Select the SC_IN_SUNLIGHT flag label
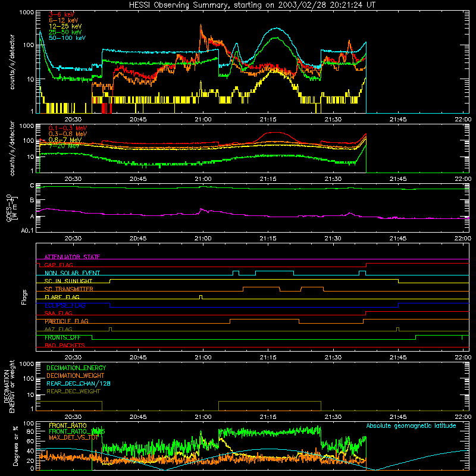This screenshot has height=476, width=476. (x=68, y=281)
